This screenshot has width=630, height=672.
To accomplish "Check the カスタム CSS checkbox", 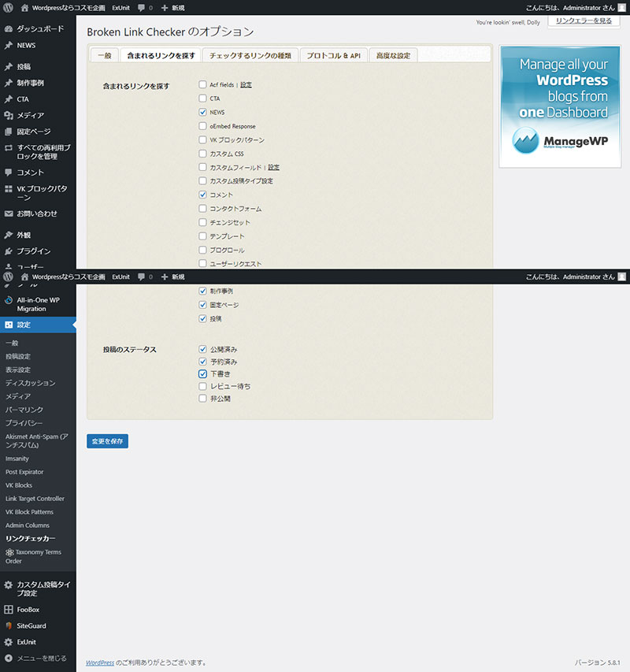I will [203, 154].
